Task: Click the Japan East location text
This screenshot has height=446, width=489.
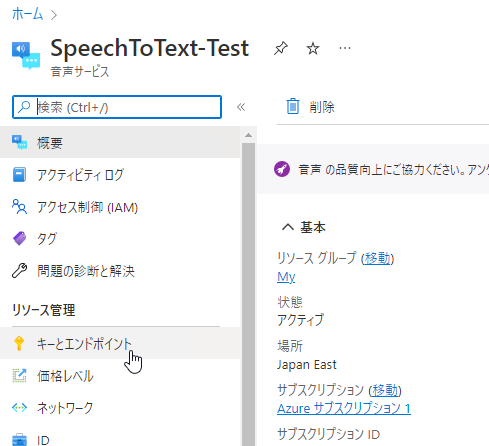Action: coord(307,364)
